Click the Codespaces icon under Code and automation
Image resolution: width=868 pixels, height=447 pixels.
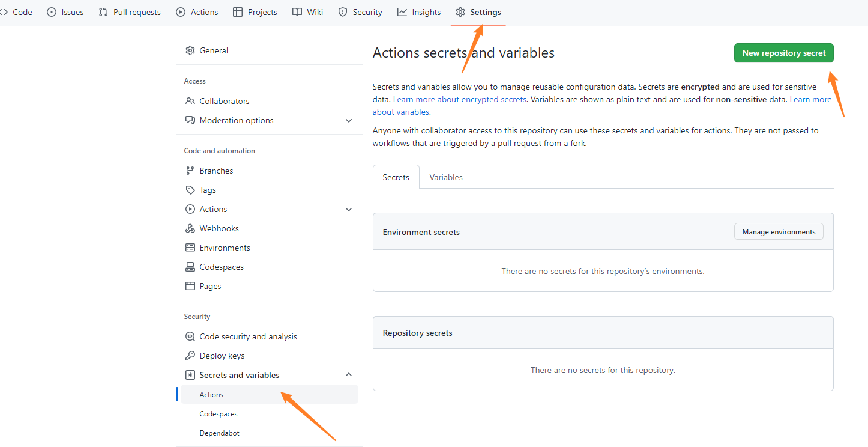190,267
